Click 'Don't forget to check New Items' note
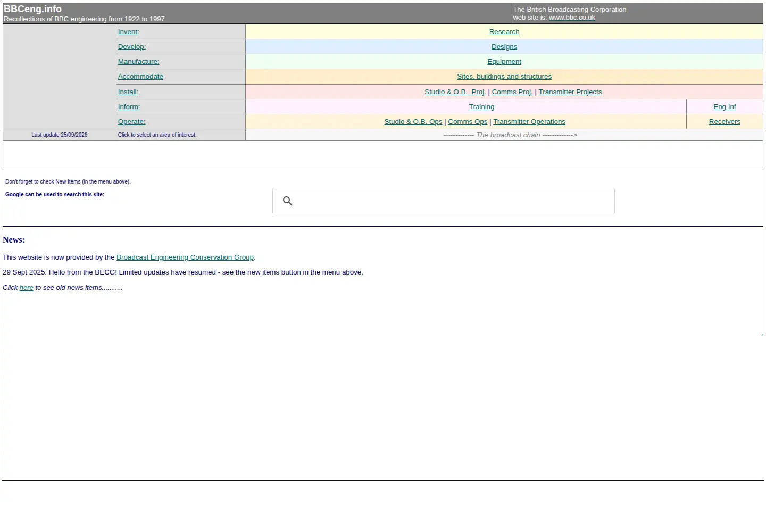Viewport: 766px width, 532px height. [x=68, y=182]
